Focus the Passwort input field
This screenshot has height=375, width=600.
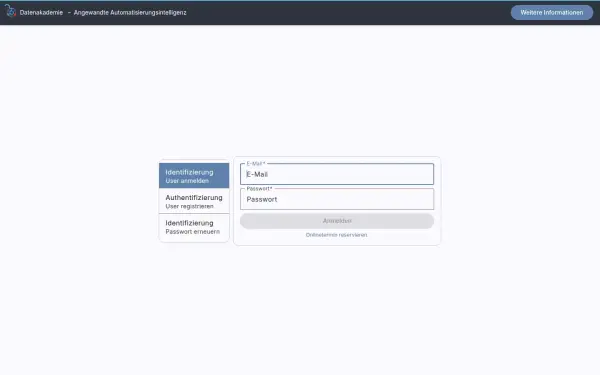337,199
